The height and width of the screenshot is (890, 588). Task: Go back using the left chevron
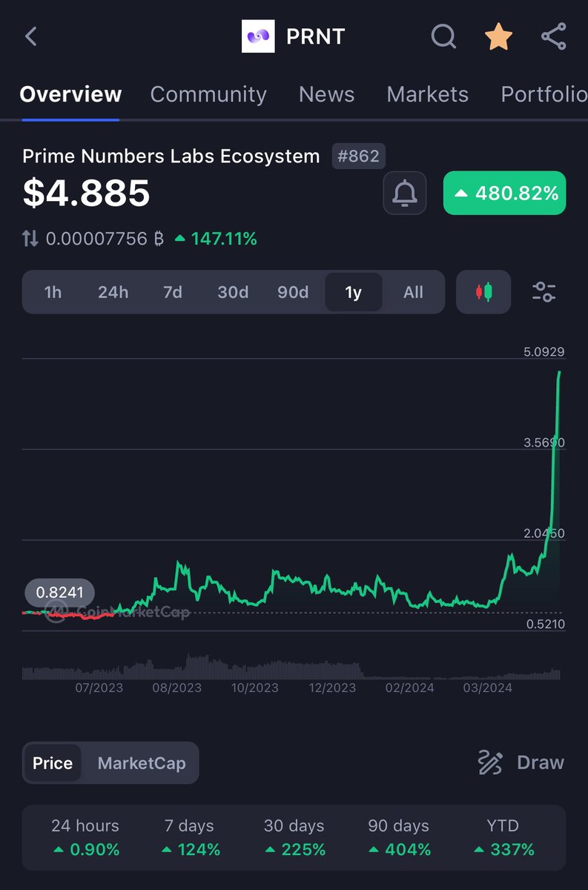(30, 36)
